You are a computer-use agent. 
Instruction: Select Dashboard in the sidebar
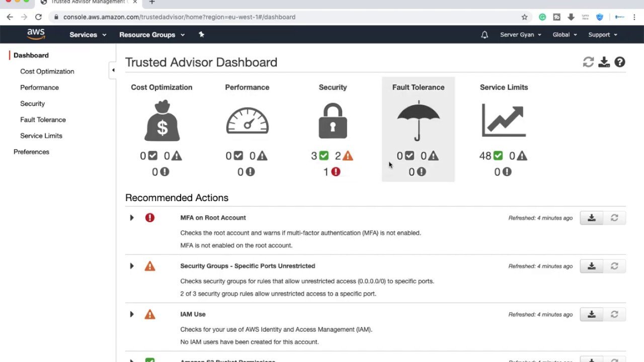(x=31, y=55)
